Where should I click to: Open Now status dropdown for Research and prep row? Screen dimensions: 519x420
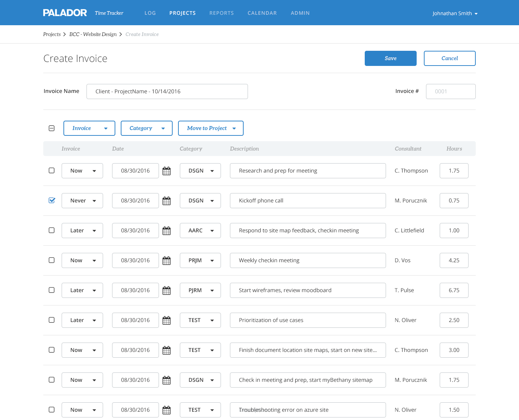(82, 171)
